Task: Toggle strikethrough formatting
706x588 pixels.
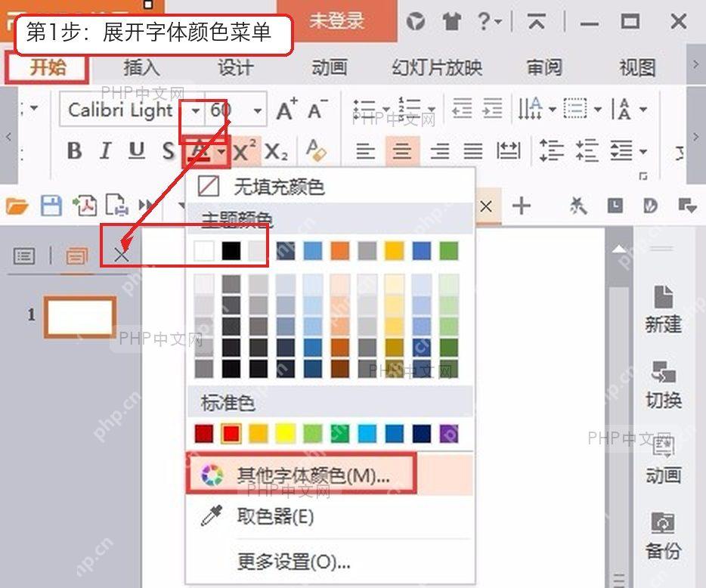Action: tap(169, 151)
